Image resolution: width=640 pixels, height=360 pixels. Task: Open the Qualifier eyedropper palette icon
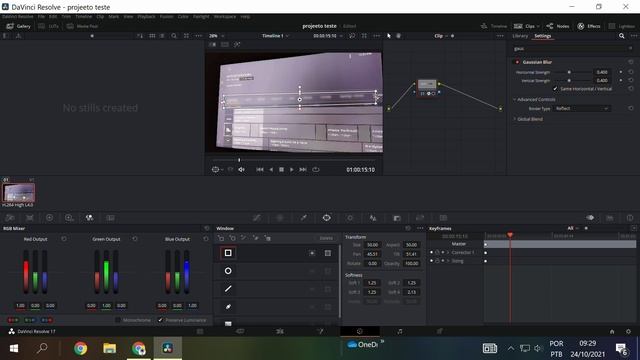(x=303, y=218)
